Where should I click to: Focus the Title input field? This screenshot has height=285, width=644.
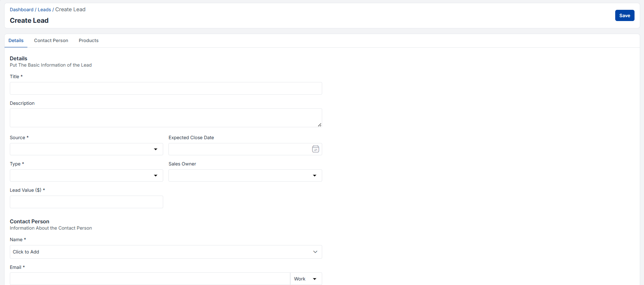[x=166, y=88]
